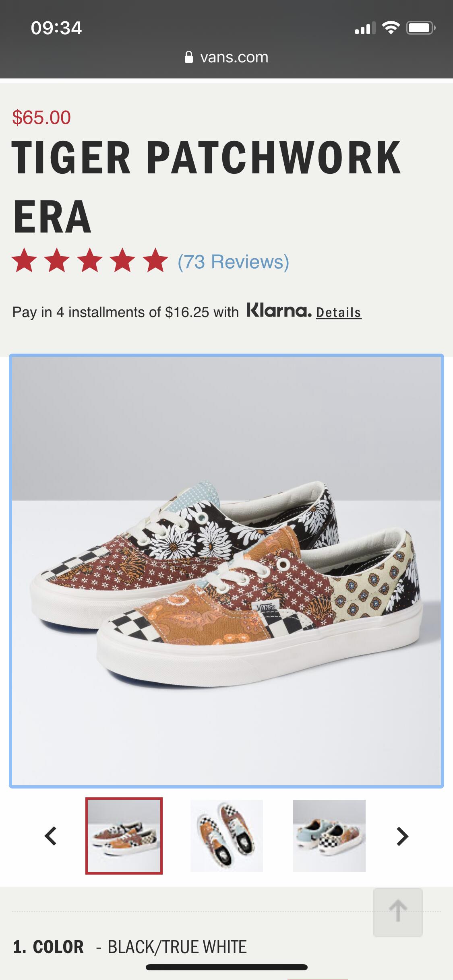Tap the vans.com address bar

click(x=226, y=57)
